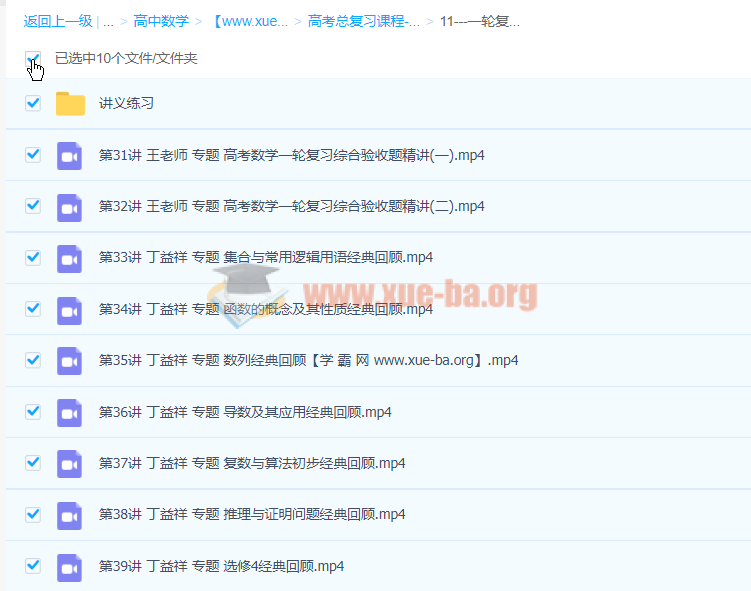Deselect the 第35讲 数列经典回顾 checkbox
The width and height of the screenshot is (751, 591).
tap(33, 360)
